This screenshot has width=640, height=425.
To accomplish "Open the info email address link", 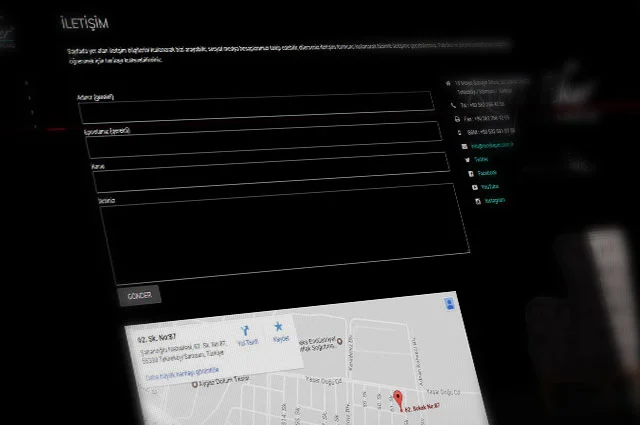I will coord(492,145).
